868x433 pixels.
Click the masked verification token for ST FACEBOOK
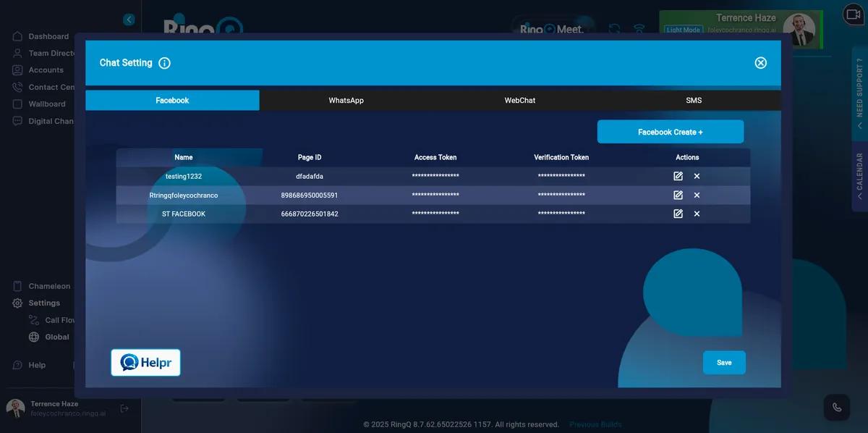pyautogui.click(x=561, y=214)
